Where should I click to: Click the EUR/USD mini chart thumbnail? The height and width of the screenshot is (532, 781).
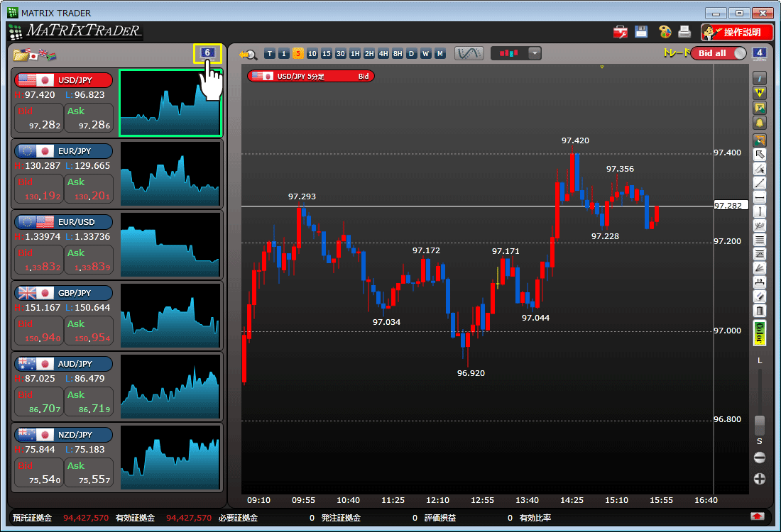[x=170, y=245]
